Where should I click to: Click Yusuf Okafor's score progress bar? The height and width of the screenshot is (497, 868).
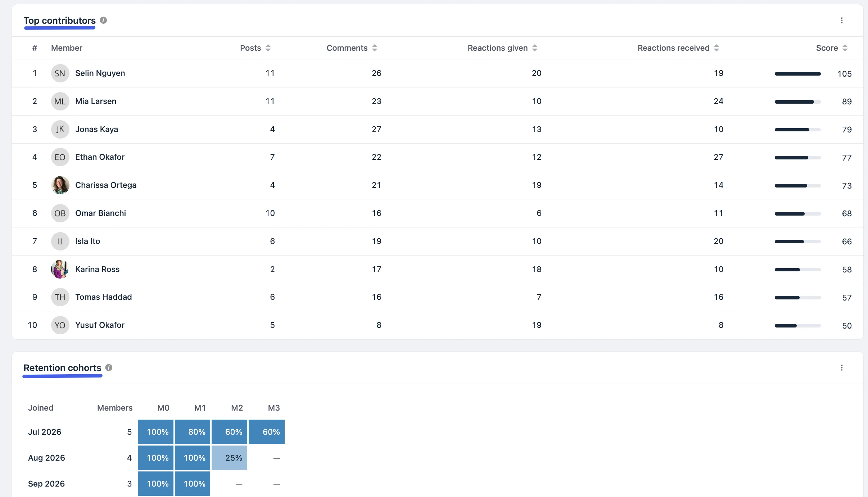click(797, 326)
